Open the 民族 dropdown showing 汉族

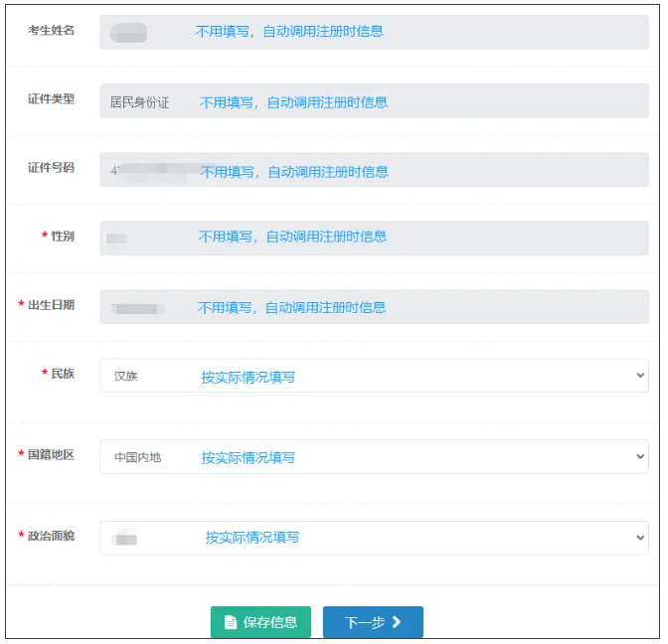pyautogui.click(x=374, y=376)
